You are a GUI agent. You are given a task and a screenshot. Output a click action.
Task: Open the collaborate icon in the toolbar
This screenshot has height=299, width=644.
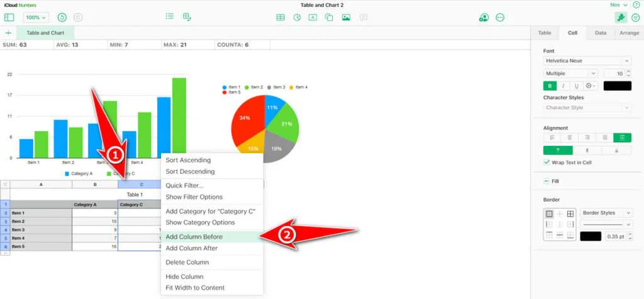pos(483,18)
